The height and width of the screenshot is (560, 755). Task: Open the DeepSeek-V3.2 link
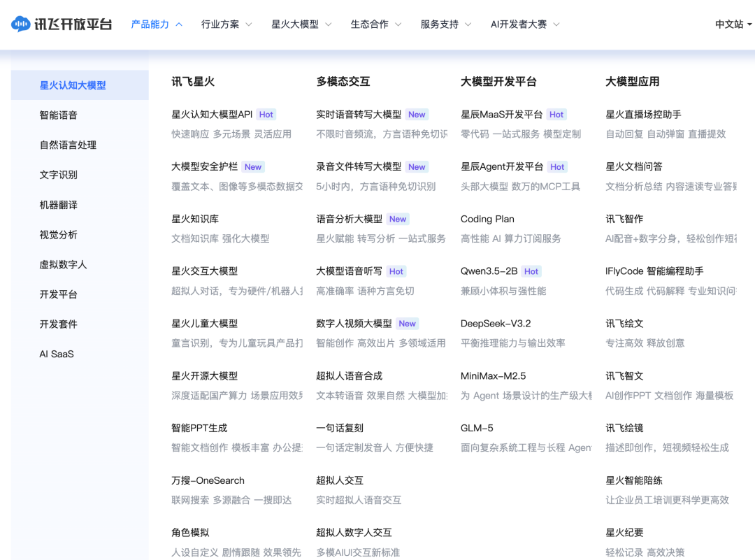pos(496,324)
